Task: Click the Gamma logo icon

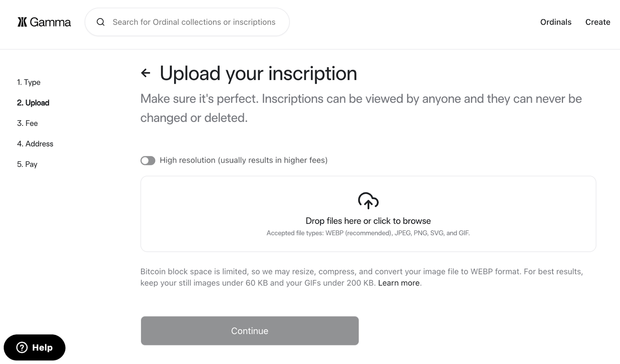Action: (x=22, y=22)
